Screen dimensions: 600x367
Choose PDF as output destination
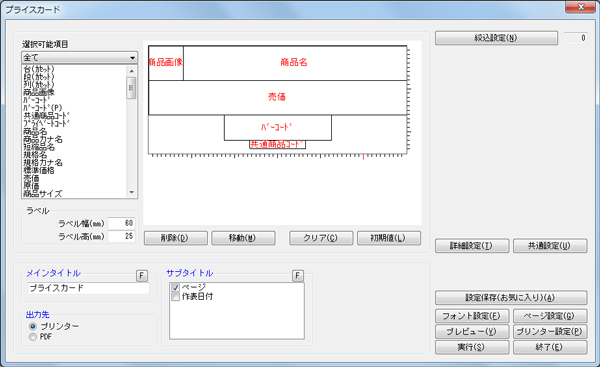[33, 337]
